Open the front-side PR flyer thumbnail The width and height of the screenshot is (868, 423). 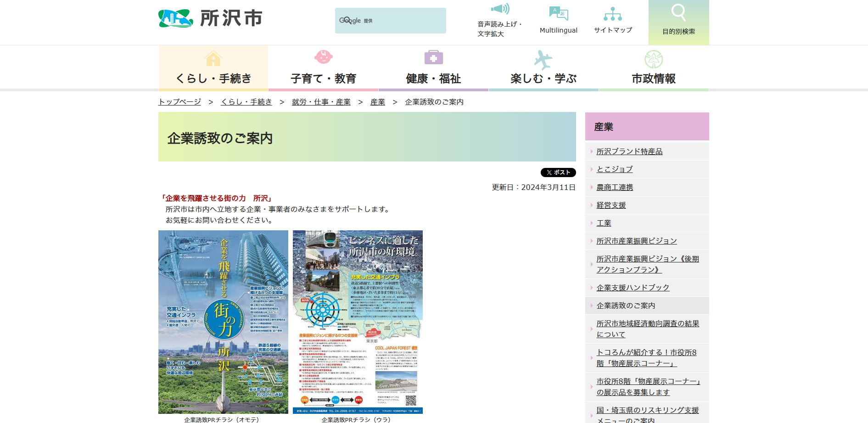tap(223, 322)
